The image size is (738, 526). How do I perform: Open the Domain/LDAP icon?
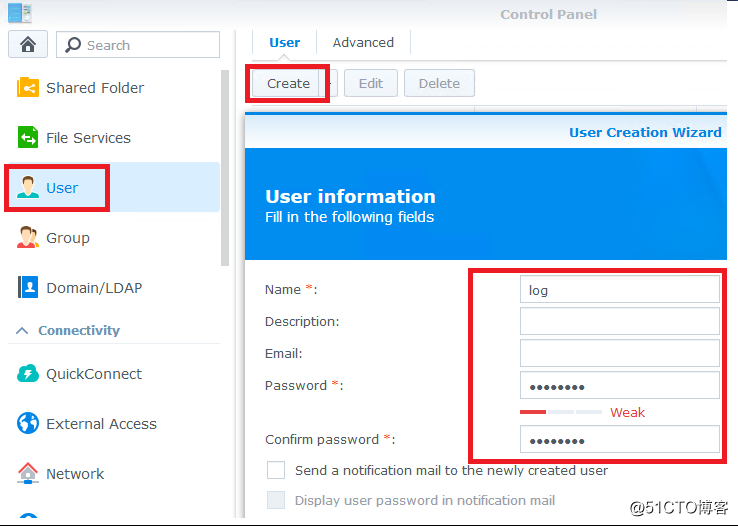[28, 287]
